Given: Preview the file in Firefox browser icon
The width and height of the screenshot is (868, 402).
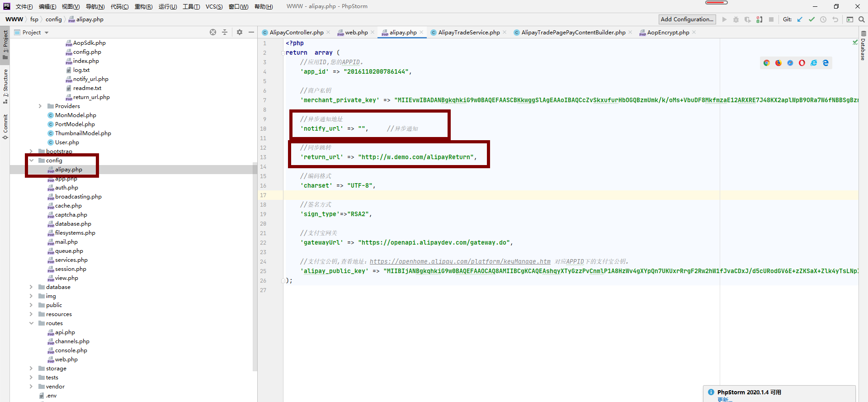Looking at the screenshot, I should 778,63.
